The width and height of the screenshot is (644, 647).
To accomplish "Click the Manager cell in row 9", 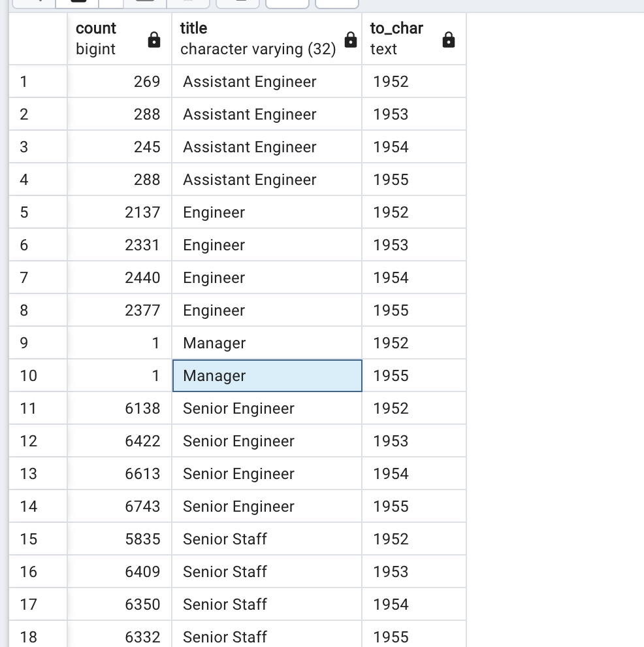I will tap(266, 343).
